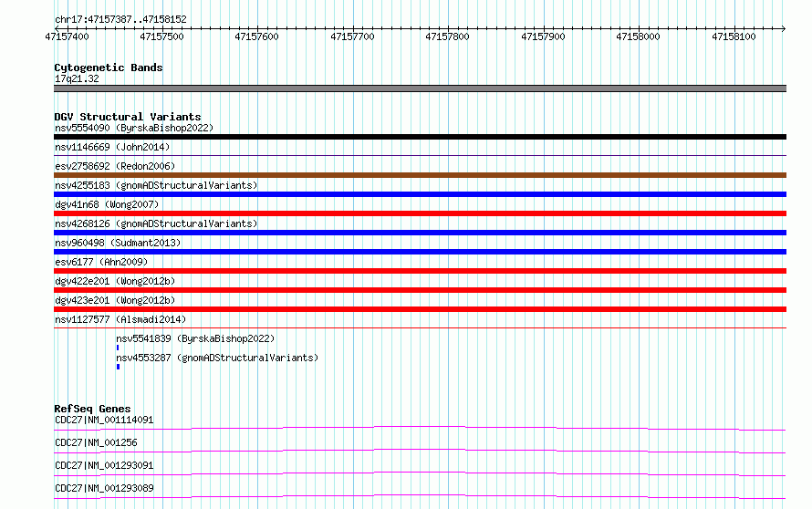Click the red dgv423e201 variant bar

tap(420, 309)
